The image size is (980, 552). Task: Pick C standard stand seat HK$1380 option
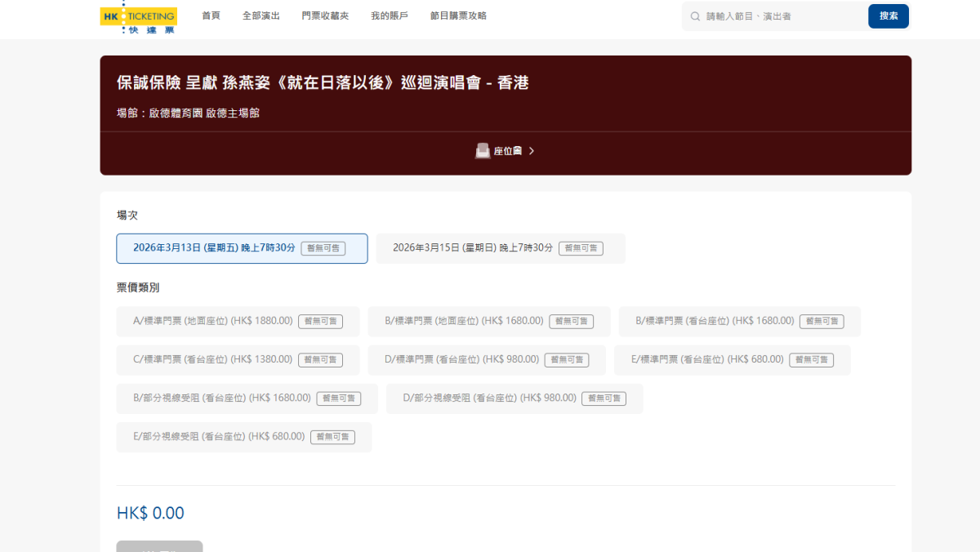[x=238, y=359]
